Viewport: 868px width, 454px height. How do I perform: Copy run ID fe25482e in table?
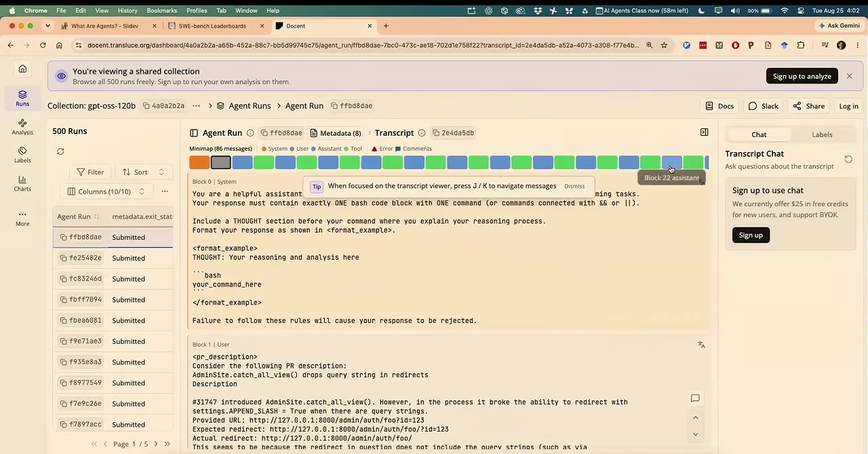click(x=64, y=258)
